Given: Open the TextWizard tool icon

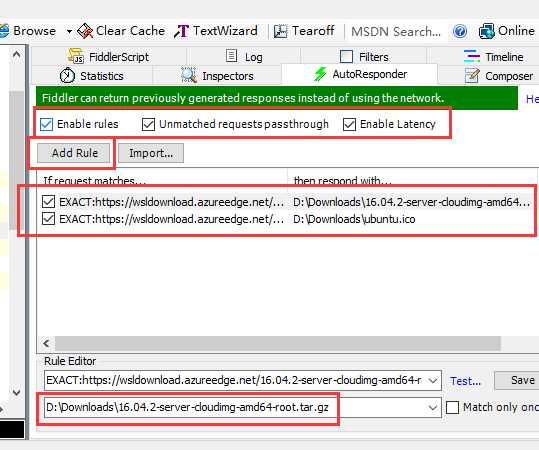Looking at the screenshot, I should [182, 31].
